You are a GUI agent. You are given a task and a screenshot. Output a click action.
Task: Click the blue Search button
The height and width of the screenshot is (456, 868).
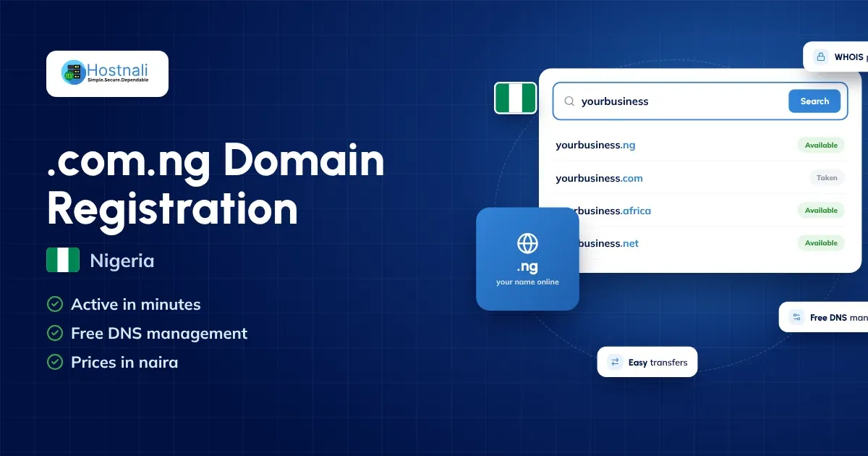point(814,101)
